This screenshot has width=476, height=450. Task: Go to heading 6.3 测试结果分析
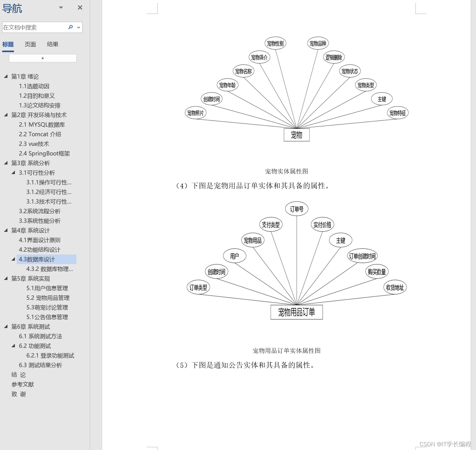coord(41,365)
